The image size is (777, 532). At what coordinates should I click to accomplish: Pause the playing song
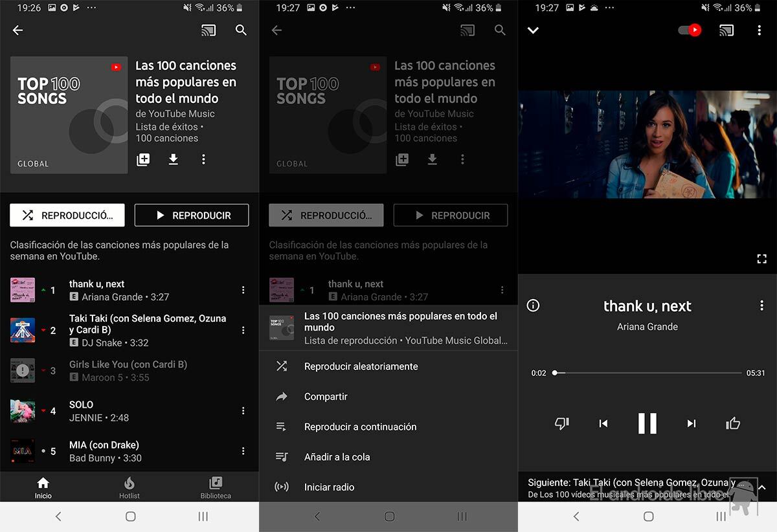pyautogui.click(x=647, y=423)
